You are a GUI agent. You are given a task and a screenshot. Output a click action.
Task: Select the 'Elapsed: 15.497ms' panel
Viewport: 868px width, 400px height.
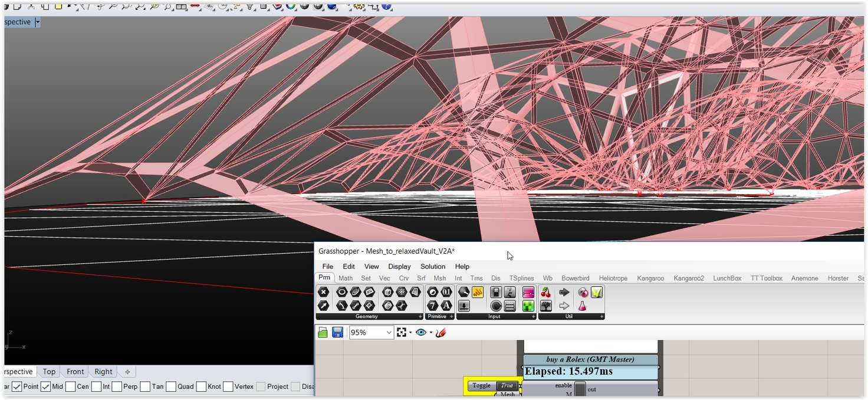click(x=590, y=372)
